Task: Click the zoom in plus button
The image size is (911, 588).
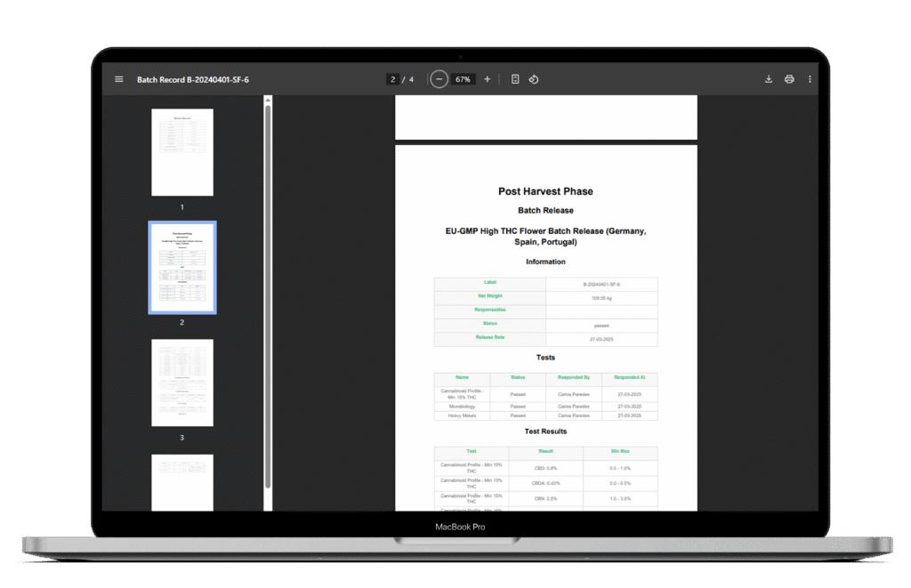Action: (x=487, y=79)
